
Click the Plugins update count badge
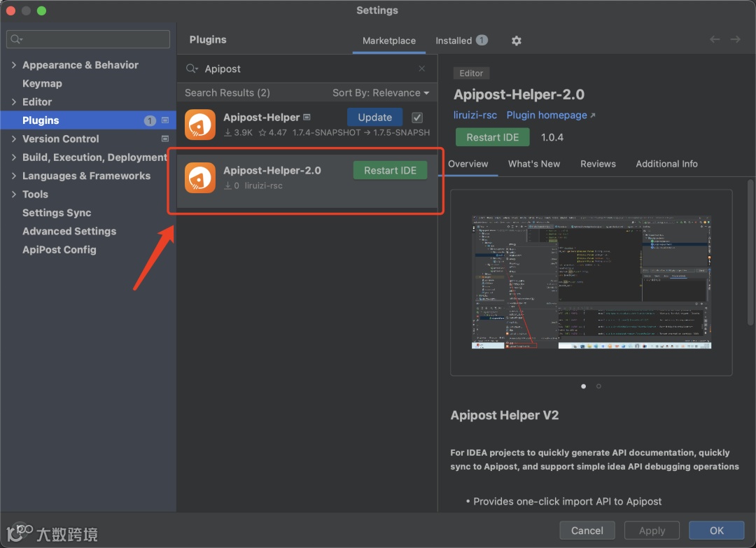[150, 120]
